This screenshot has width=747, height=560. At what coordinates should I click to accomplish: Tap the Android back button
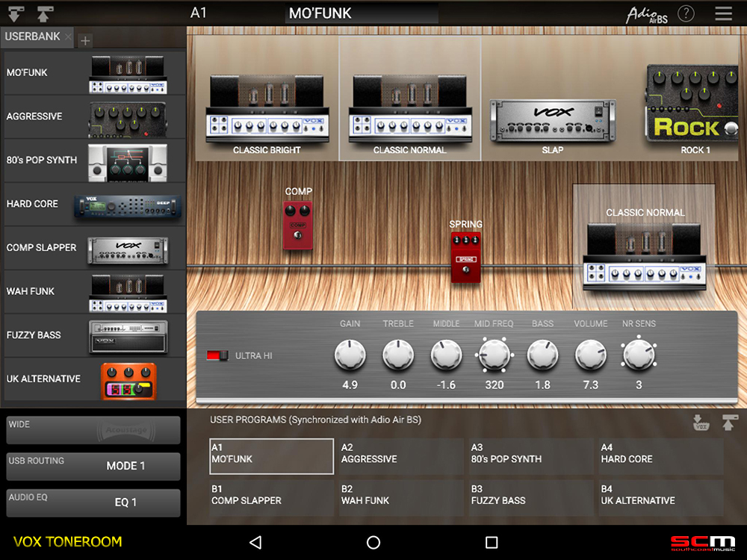click(x=255, y=542)
